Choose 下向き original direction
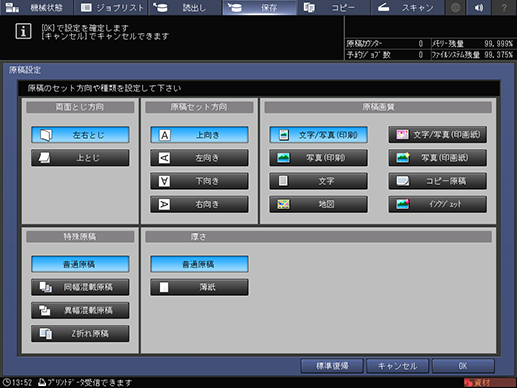The height and width of the screenshot is (388, 517). coord(199,181)
